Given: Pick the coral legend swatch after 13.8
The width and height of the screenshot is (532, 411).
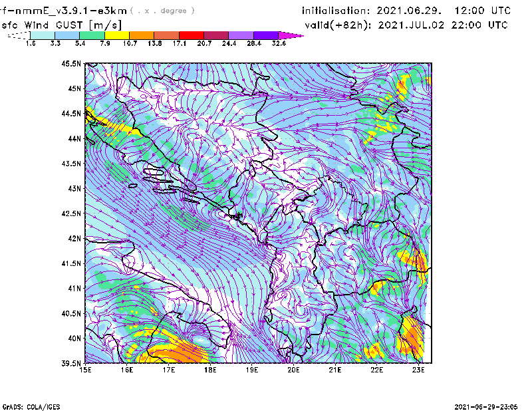Looking at the screenshot, I should [167, 35].
